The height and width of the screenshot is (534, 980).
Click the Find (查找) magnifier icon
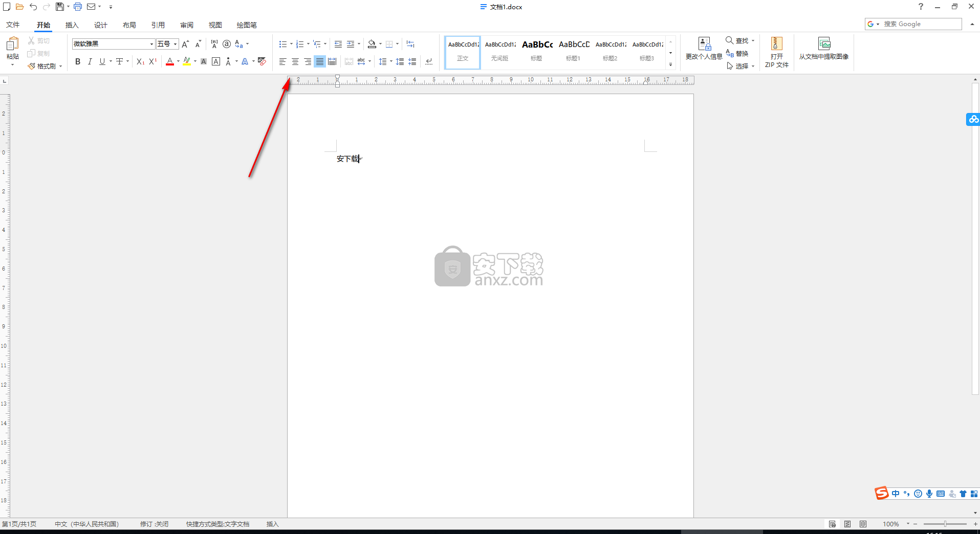(x=729, y=40)
